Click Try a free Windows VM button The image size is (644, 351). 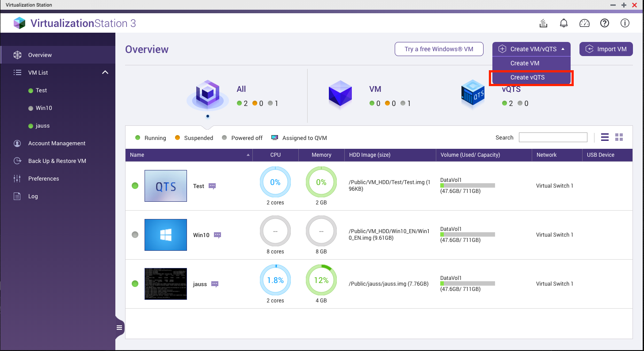click(439, 49)
